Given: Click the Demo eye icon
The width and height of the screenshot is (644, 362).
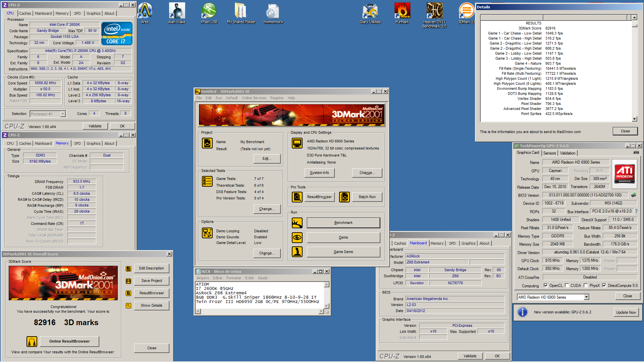Looking at the screenshot, I should (297, 237).
